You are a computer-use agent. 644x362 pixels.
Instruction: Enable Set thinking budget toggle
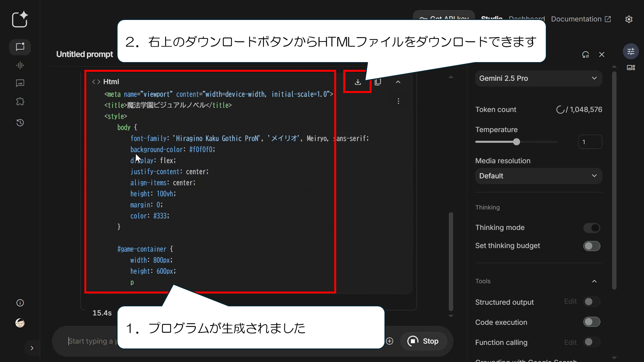592,246
